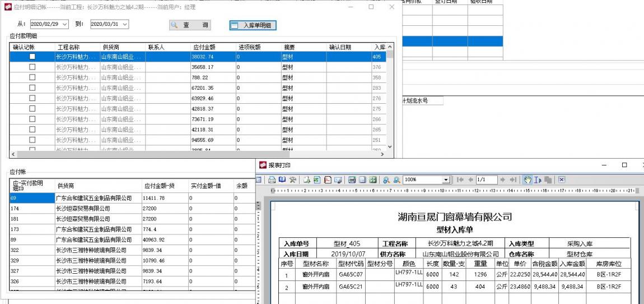Open the 从 start date dropdown
644x304 pixels.
65,25
